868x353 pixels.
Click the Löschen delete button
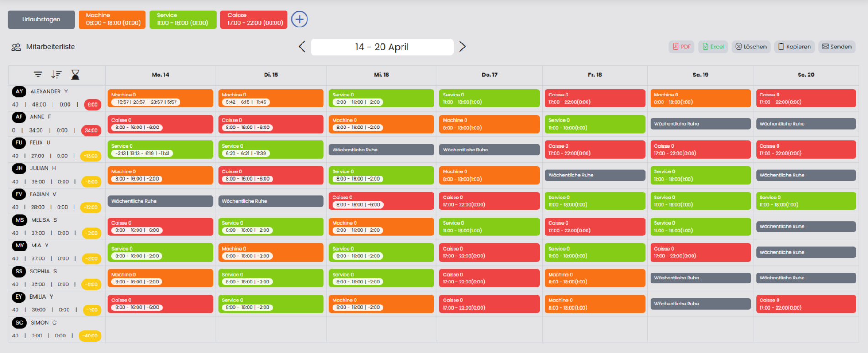(x=751, y=47)
